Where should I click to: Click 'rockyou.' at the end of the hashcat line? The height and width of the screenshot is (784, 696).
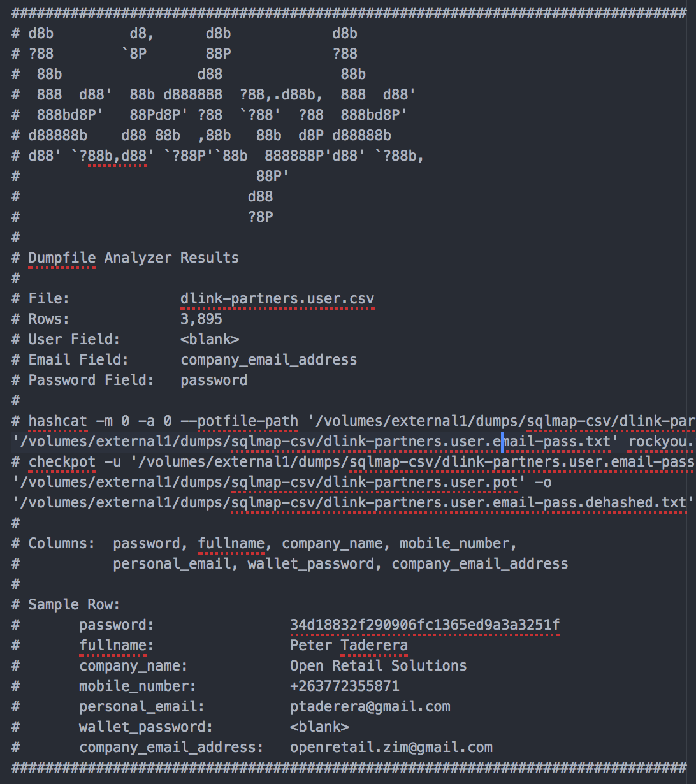pyautogui.click(x=662, y=441)
